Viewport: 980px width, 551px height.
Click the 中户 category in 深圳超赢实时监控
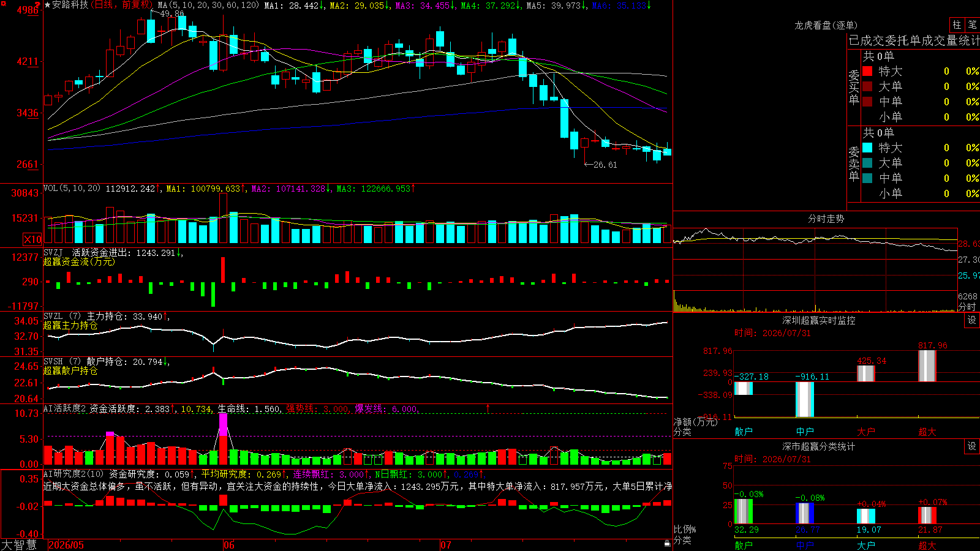[805, 432]
